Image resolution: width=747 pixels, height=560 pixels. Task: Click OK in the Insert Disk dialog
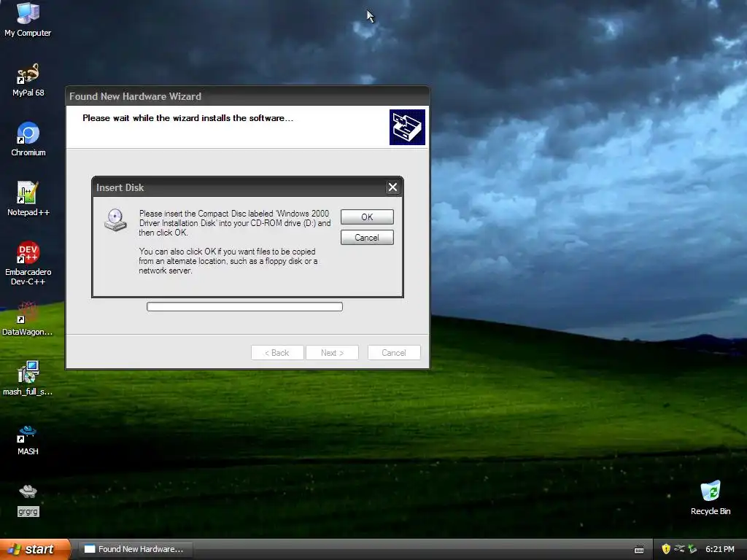(367, 217)
